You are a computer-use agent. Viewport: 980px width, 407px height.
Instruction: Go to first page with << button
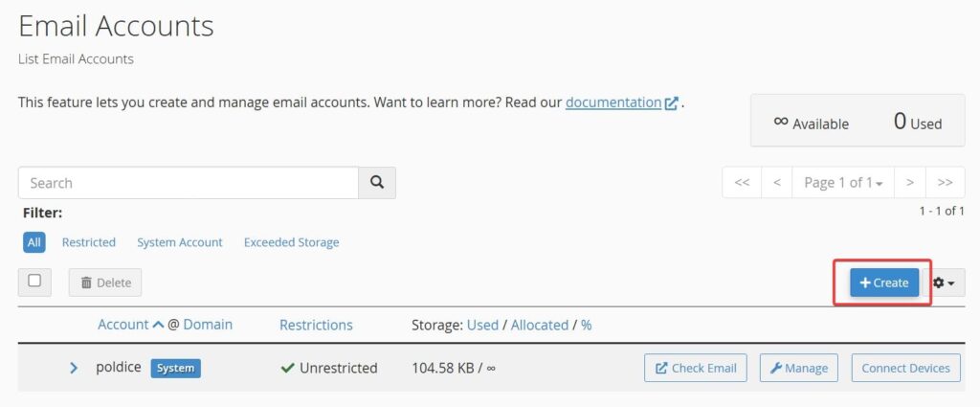(742, 182)
